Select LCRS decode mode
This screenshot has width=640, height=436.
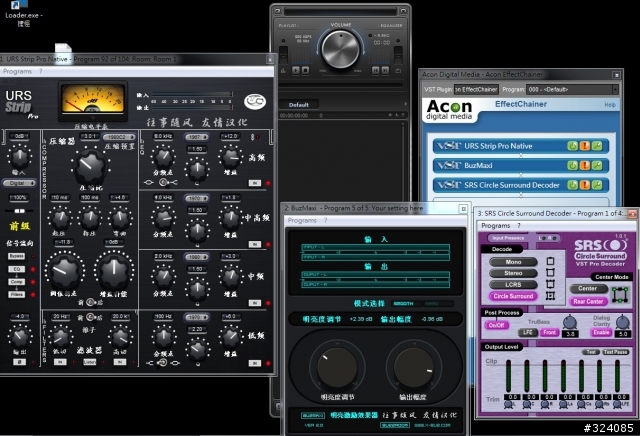pos(513,285)
